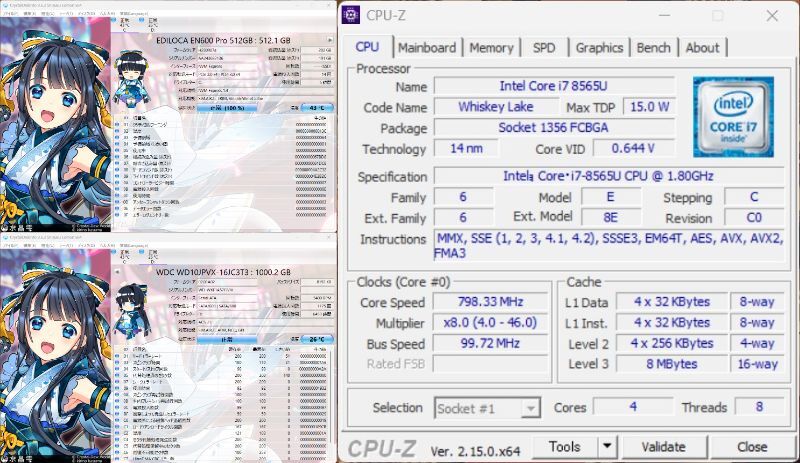Click the Ext. Model 8E value
The height and width of the screenshot is (463, 800).
click(611, 218)
